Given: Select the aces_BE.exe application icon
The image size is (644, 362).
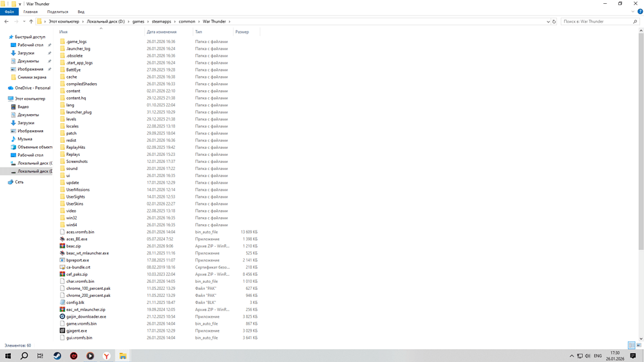Looking at the screenshot, I should (x=62, y=239).
